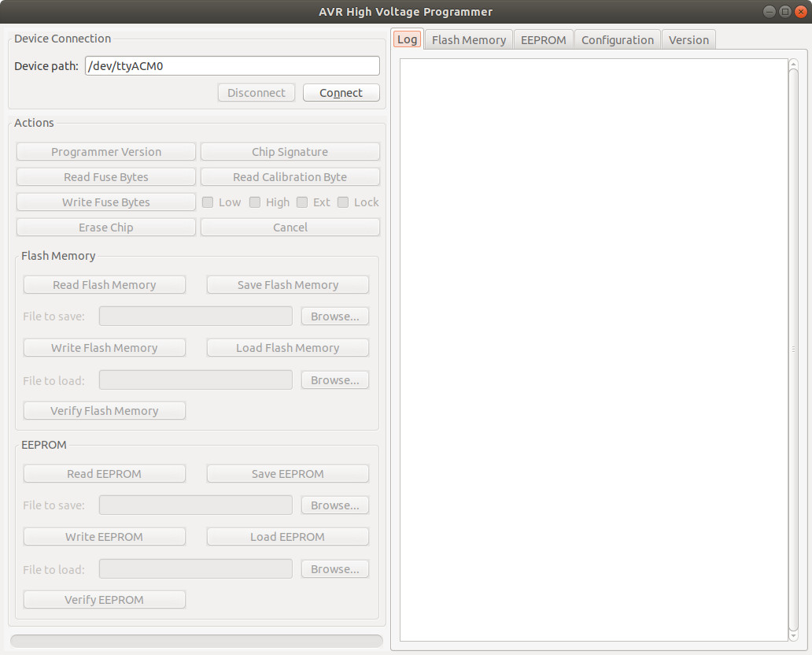
Task: Click the Erase Chip button
Action: click(106, 228)
